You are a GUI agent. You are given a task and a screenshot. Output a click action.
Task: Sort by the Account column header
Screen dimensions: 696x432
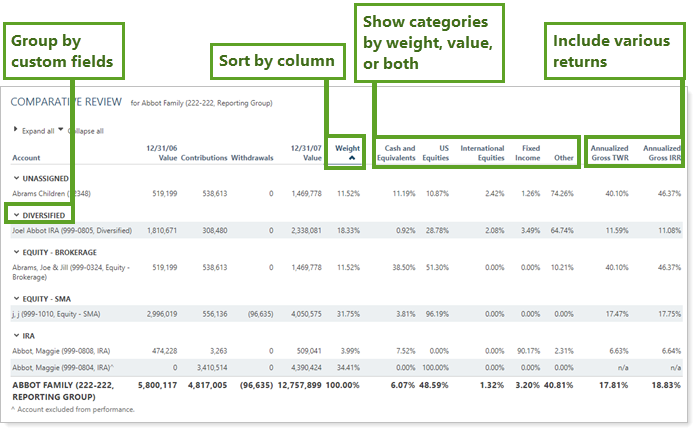click(x=28, y=158)
